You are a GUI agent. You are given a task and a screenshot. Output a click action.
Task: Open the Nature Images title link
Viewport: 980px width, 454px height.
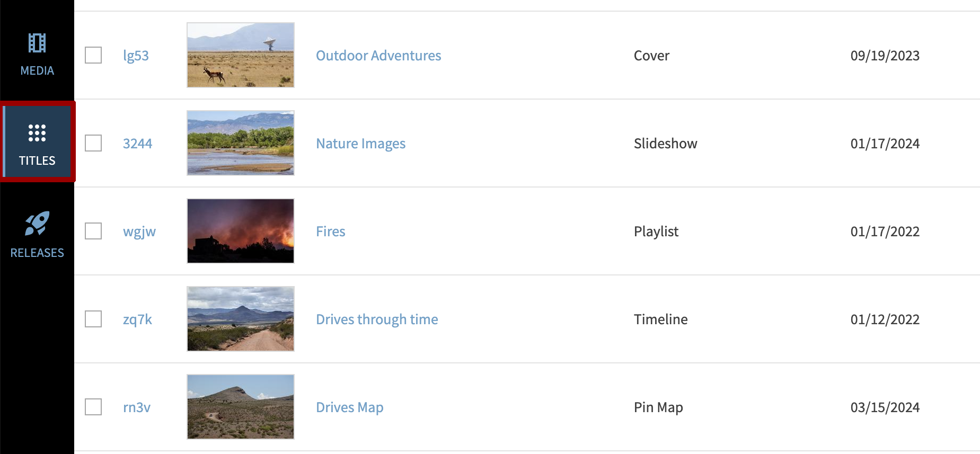click(360, 144)
